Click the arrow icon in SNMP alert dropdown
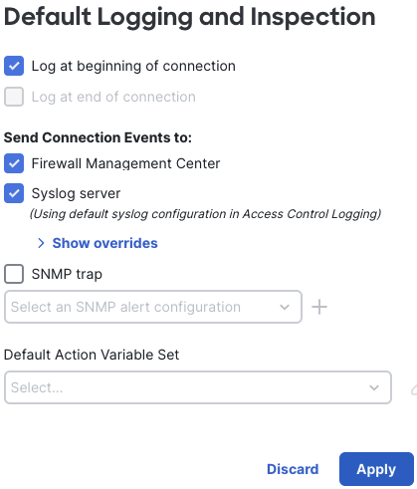The width and height of the screenshot is (417, 489). click(284, 307)
